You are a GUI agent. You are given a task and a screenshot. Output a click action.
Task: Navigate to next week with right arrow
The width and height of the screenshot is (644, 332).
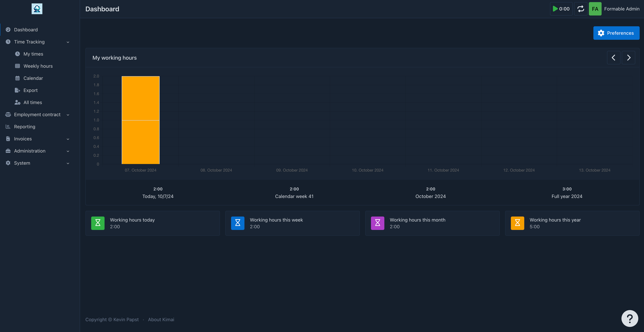(628, 57)
